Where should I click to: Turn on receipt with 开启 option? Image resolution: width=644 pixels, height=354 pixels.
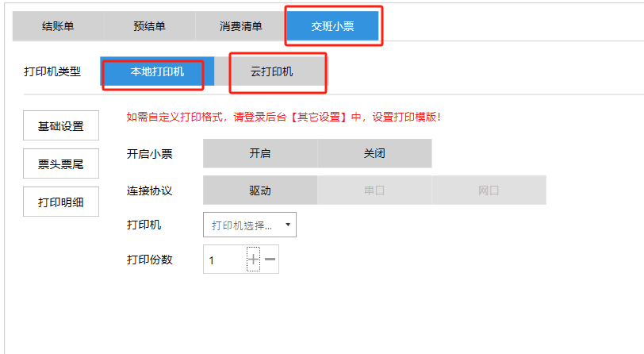pyautogui.click(x=260, y=153)
